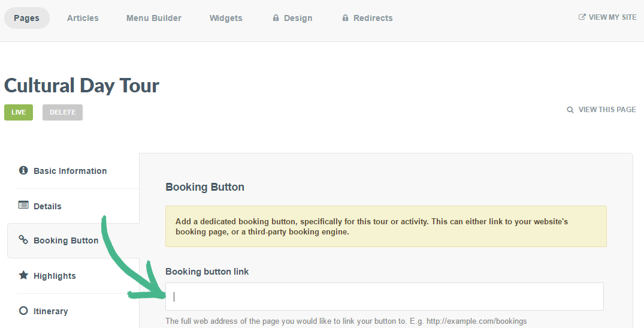This screenshot has height=328, width=644.
Task: Open the View My Site link
Action: tap(612, 17)
